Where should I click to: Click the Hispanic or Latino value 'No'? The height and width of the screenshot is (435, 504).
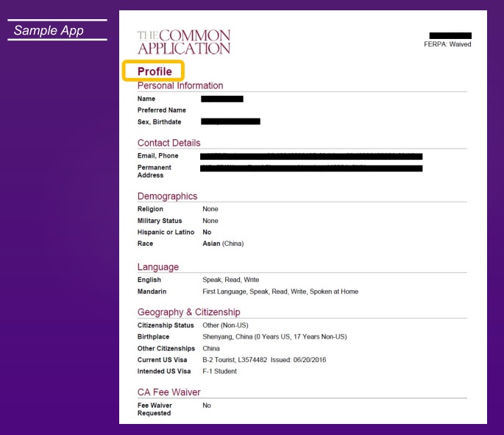[207, 232]
